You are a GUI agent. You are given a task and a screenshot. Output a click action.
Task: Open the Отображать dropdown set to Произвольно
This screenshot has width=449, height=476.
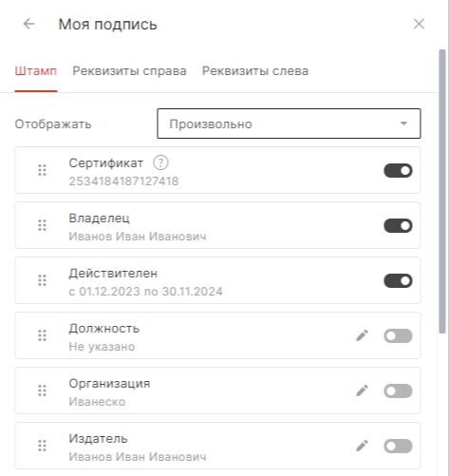(x=289, y=124)
